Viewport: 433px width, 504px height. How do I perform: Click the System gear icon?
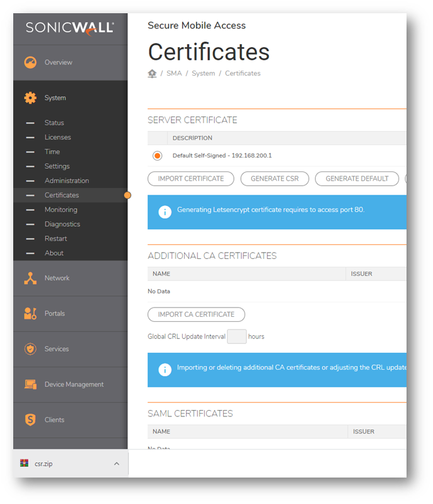point(30,98)
